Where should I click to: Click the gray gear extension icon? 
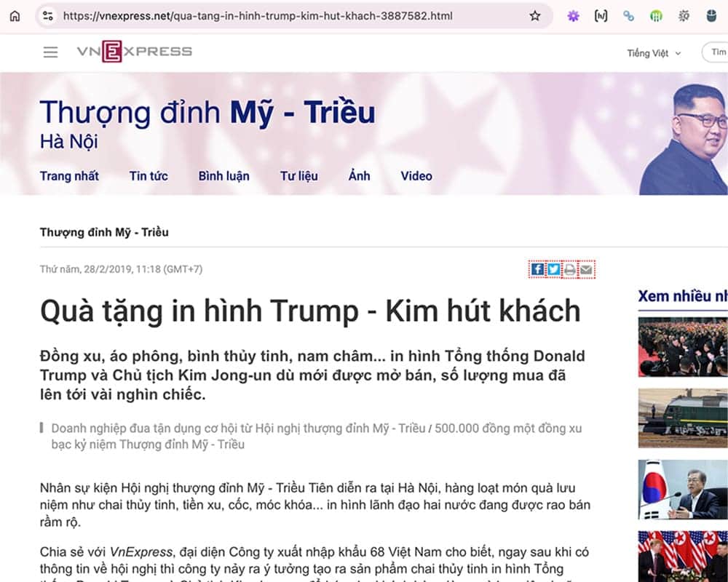684,16
